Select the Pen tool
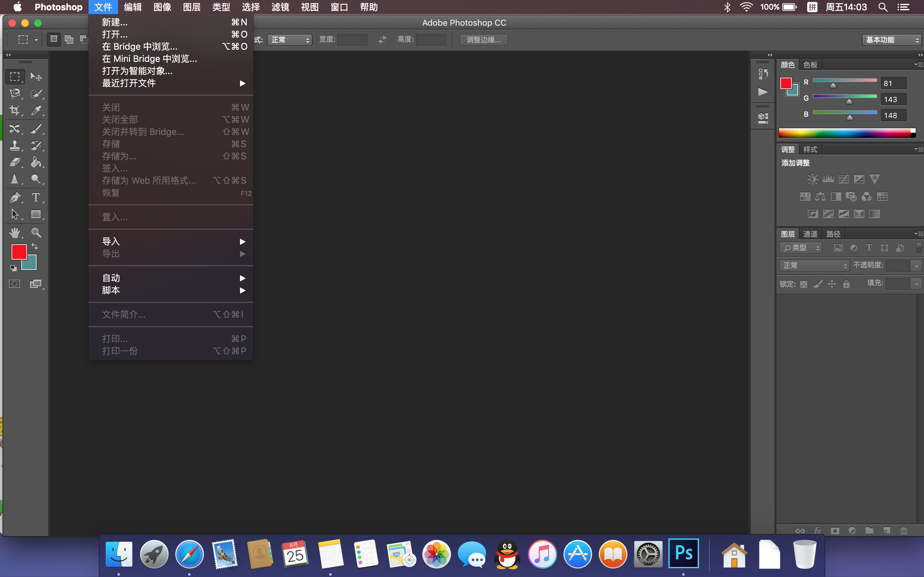 (15, 197)
